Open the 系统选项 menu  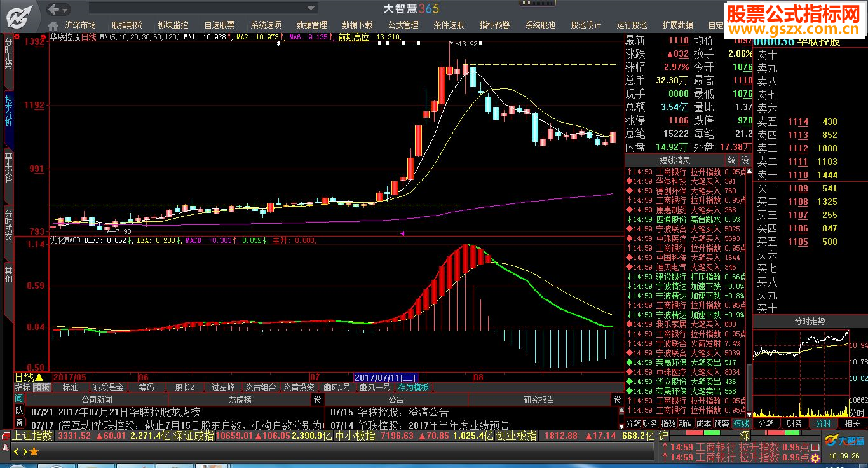(266, 25)
